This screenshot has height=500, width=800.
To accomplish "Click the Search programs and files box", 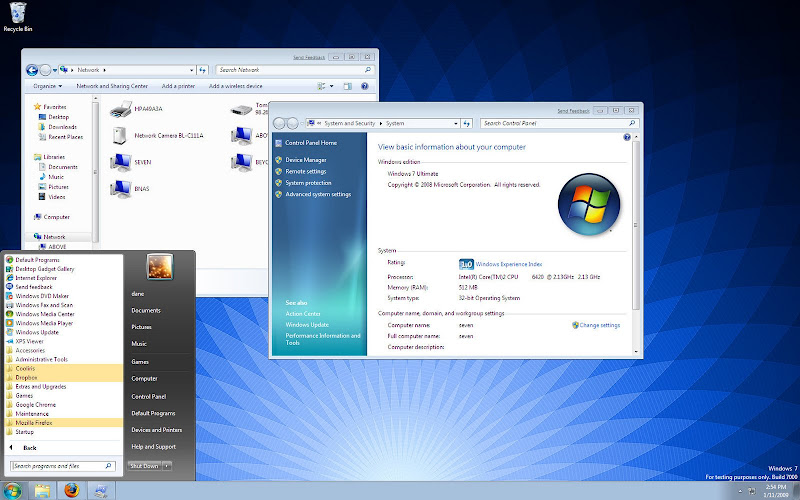I will coord(63,466).
